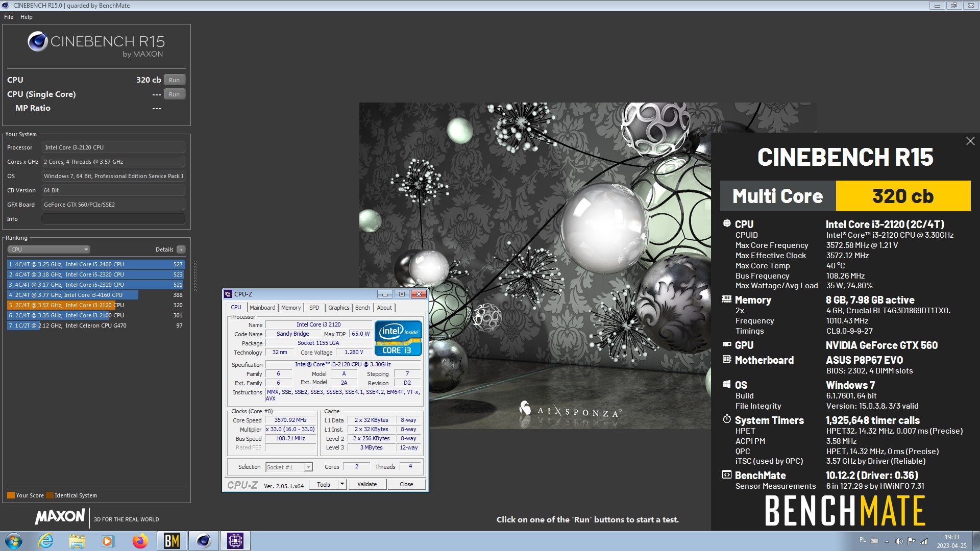Select ranking row 4C/4T @ 3.17 GHz 521
The height and width of the screenshot is (551, 980).
96,285
